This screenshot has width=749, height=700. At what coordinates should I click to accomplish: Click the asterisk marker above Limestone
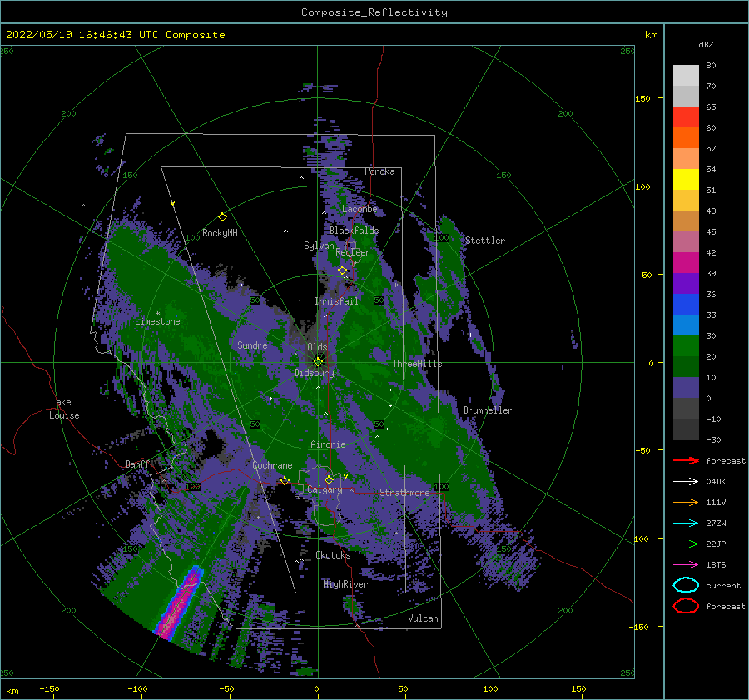click(x=157, y=314)
